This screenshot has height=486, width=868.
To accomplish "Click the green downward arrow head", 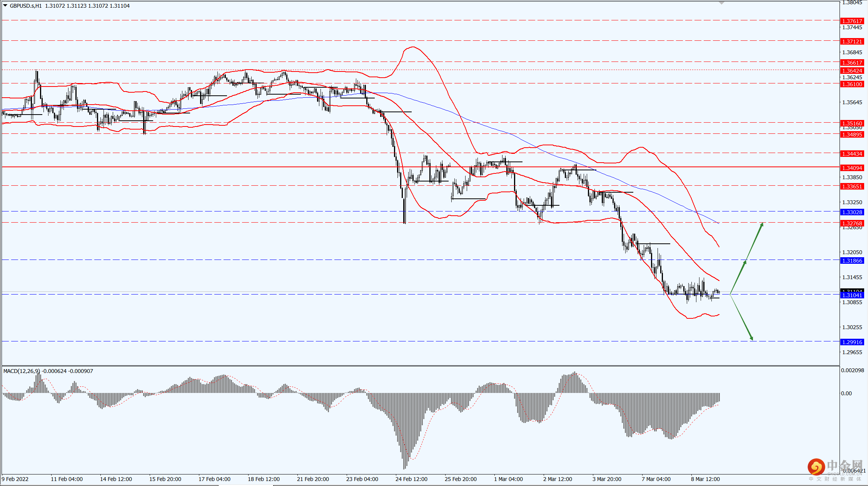I will tap(751, 338).
